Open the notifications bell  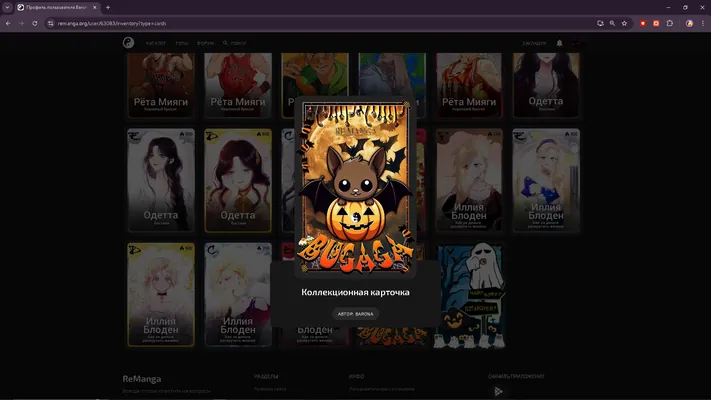pyautogui.click(x=560, y=43)
